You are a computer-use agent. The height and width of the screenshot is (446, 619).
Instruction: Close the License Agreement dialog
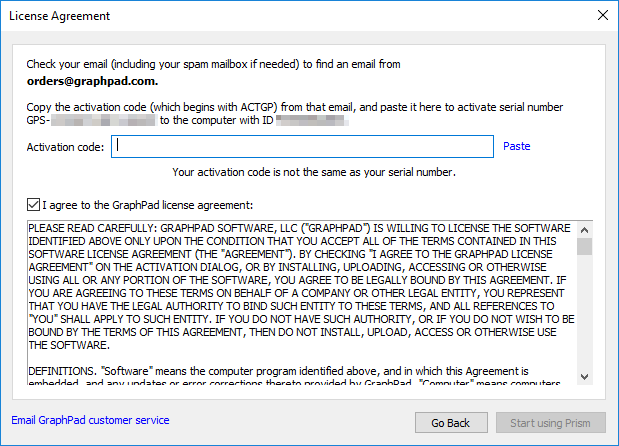click(602, 16)
